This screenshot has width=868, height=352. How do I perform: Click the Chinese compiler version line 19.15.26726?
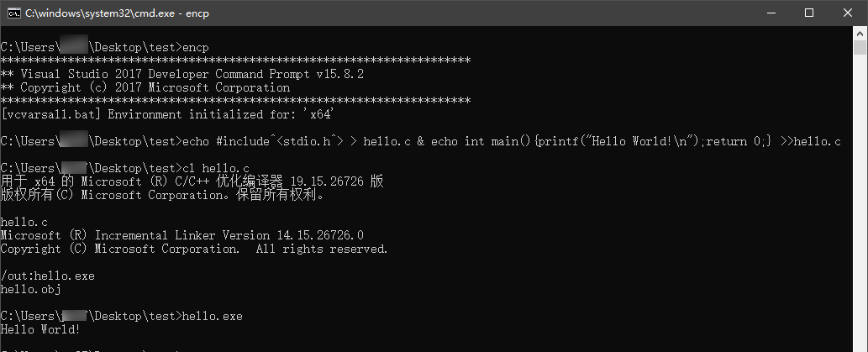[x=192, y=181]
